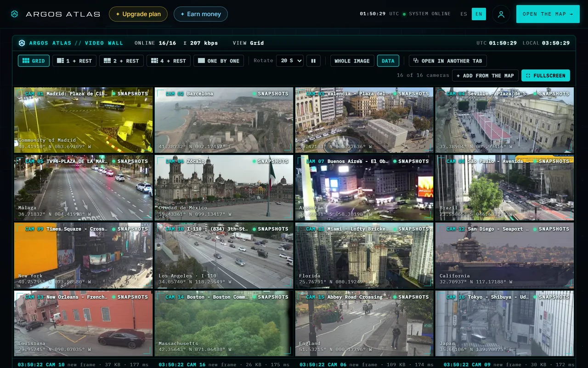This screenshot has width=588, height=368.
Task: Open the rotate interval 20 S dropdown
Action: 290,61
